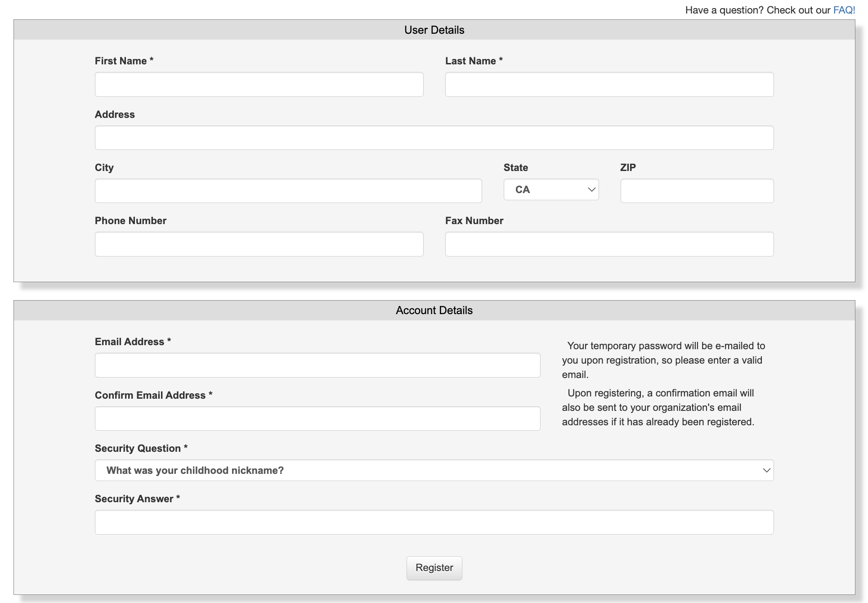Expand the Security Question dropdown

click(434, 470)
